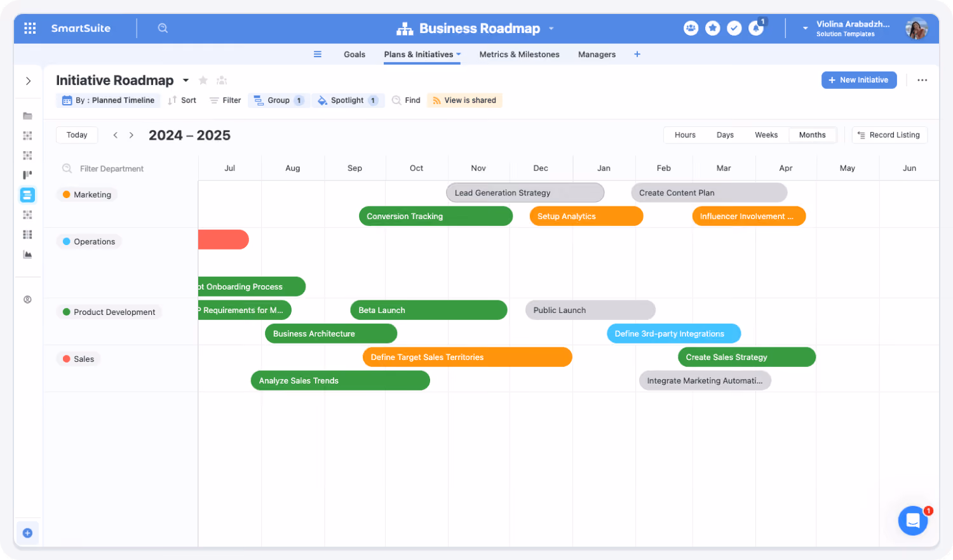Select the Product Development group
The height and width of the screenshot is (560, 953).
tap(109, 312)
